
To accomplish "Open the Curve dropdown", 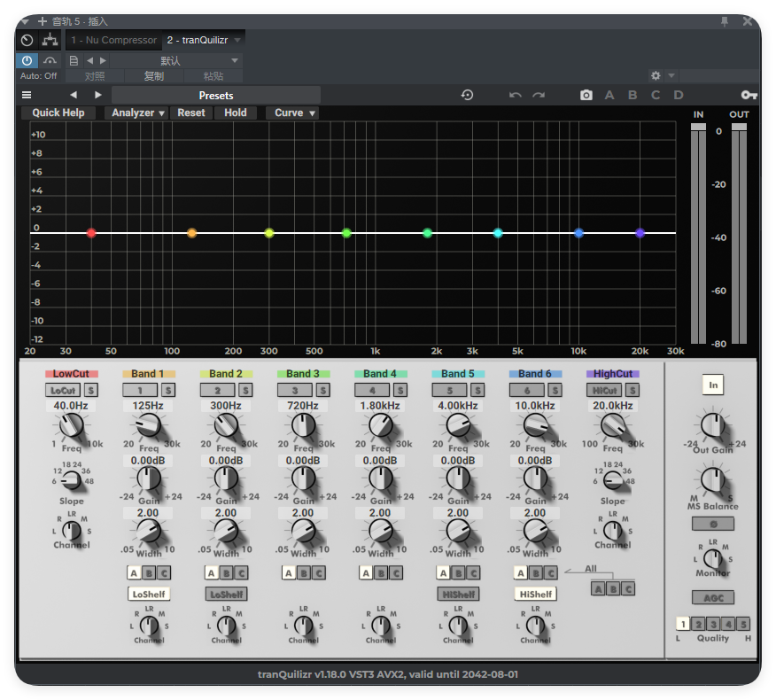I will [x=294, y=113].
